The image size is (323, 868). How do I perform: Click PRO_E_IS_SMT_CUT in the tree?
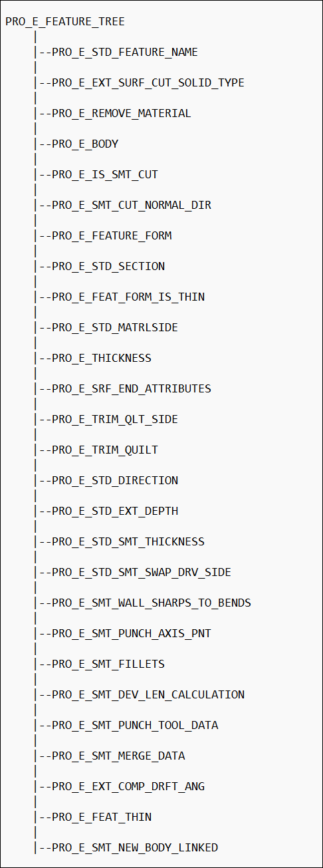pyautogui.click(x=105, y=175)
